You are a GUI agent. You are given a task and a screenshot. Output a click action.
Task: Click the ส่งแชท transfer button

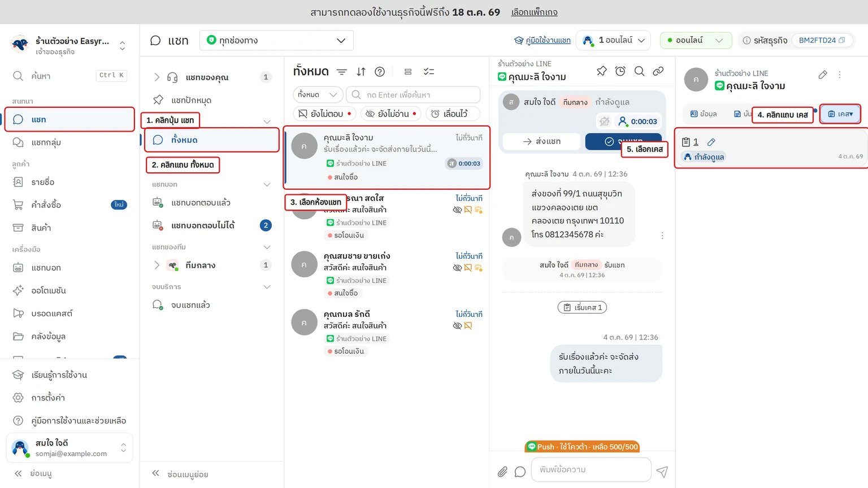point(541,141)
